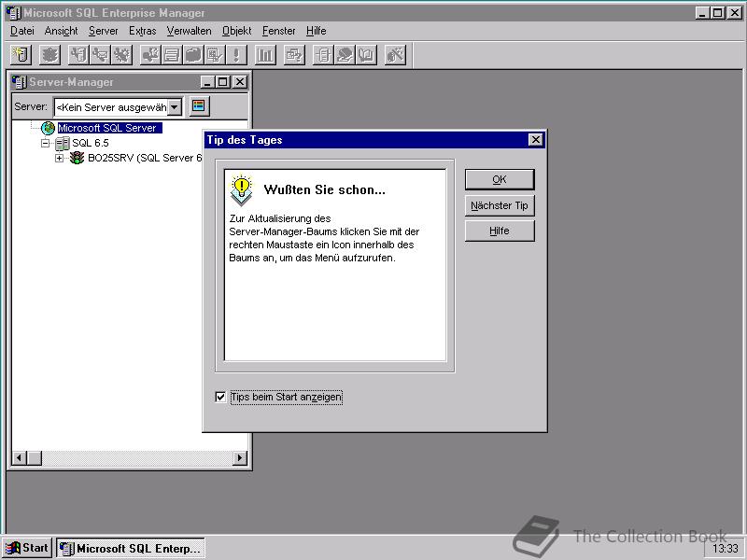Click the replication topology toolbar icon
This screenshot has height=560, width=747.
click(x=323, y=55)
